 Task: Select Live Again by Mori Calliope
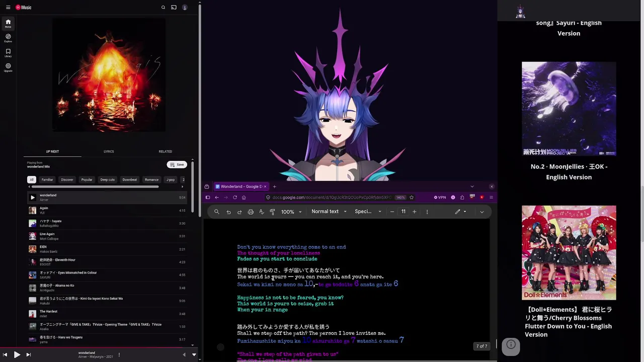tap(107, 236)
